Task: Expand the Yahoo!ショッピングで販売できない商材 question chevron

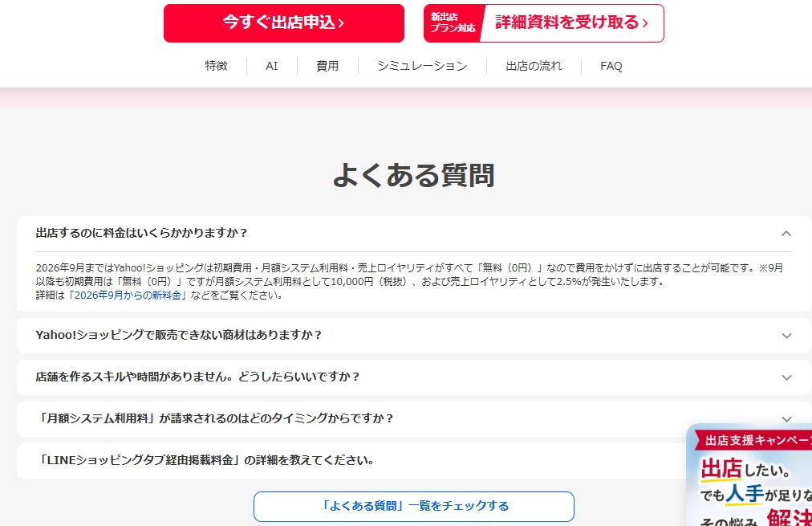Action: 786,336
